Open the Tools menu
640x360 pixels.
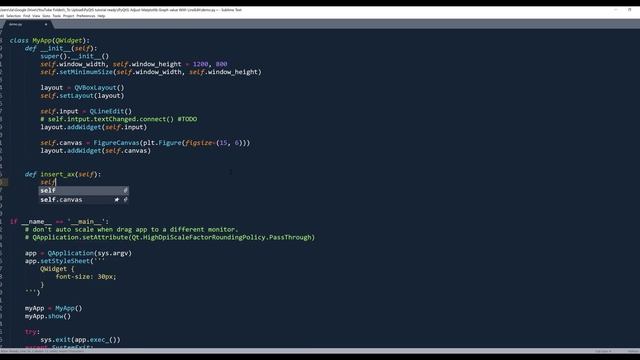click(x=56, y=16)
